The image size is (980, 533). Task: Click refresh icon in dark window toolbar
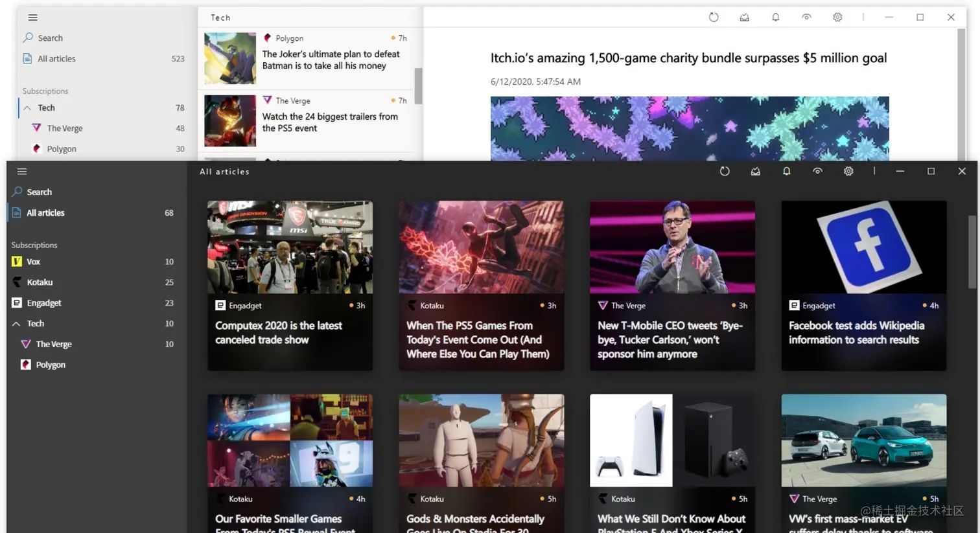click(725, 172)
